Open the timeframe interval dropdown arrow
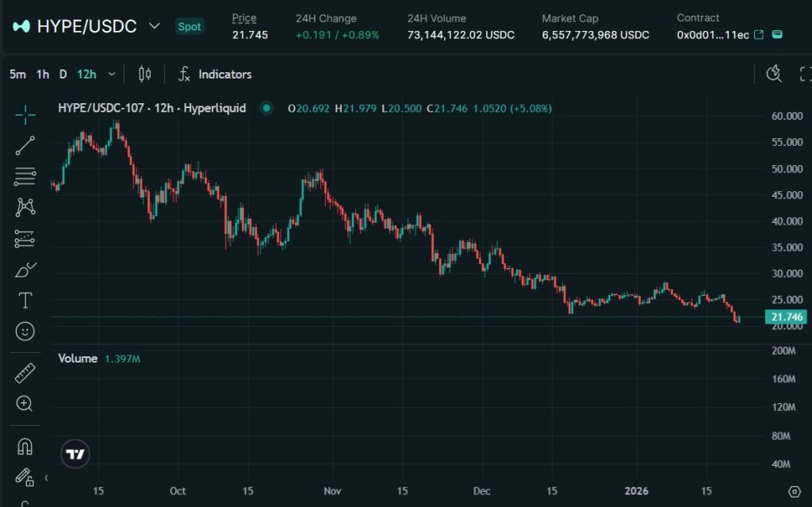Viewport: 812px width, 507px height. click(112, 75)
